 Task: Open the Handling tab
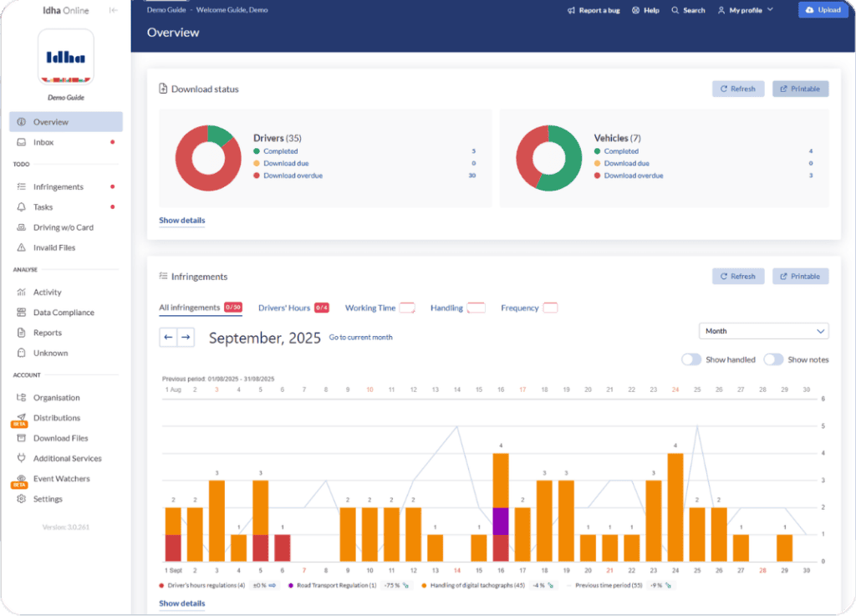[x=457, y=308]
